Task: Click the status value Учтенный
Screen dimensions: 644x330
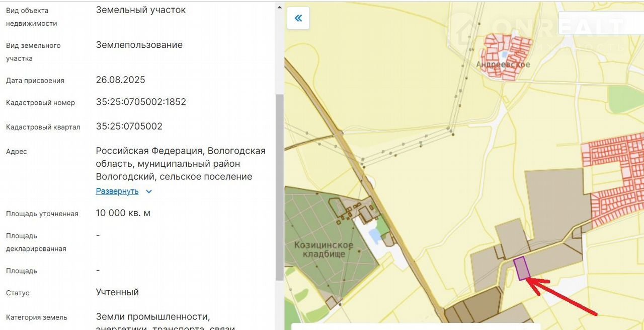Action: 117,292
